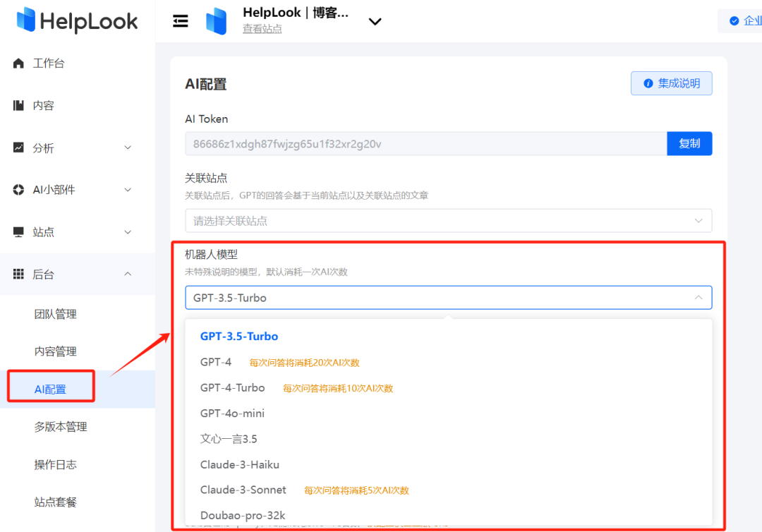Screen dimensions: 762x532
Task: Click the AI Token field
Action: 425,144
